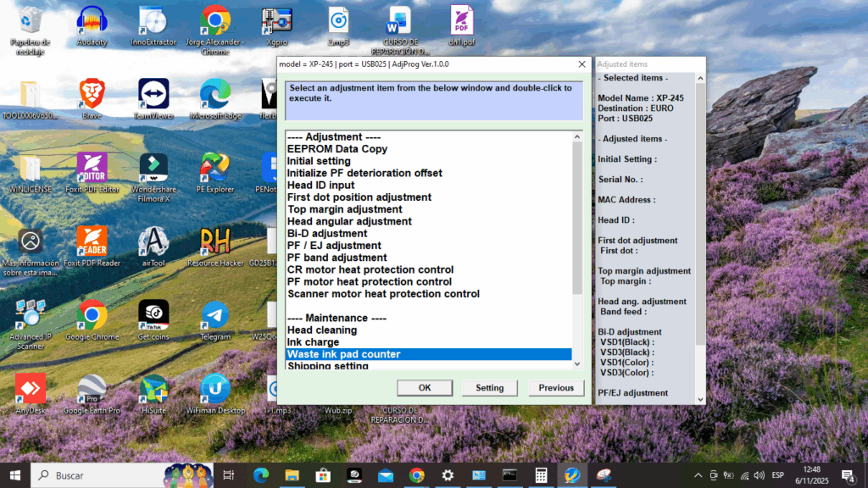The height and width of the screenshot is (488, 868).
Task: Open the AnyDesk desktop shortcut
Action: [31, 388]
